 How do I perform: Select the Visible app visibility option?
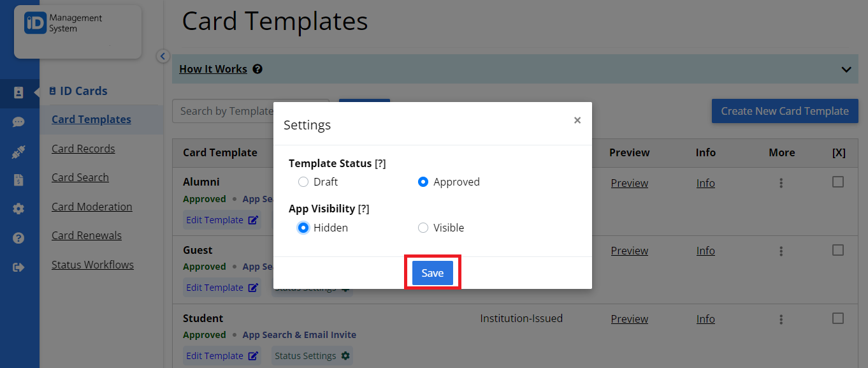click(423, 227)
